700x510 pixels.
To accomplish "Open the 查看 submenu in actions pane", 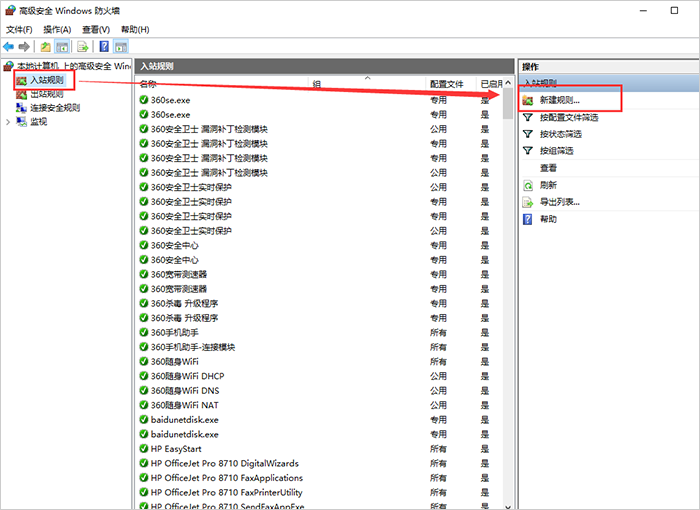I will pos(548,168).
